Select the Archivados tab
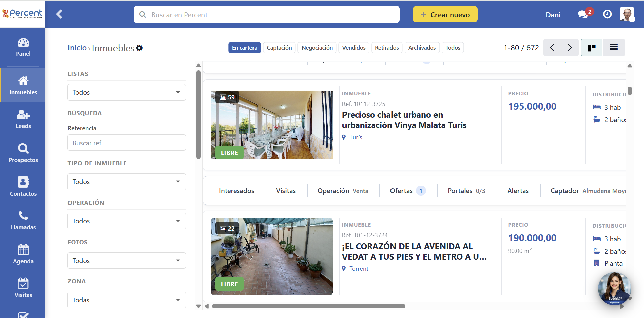Viewport: 644px width, 318px height. (422, 48)
